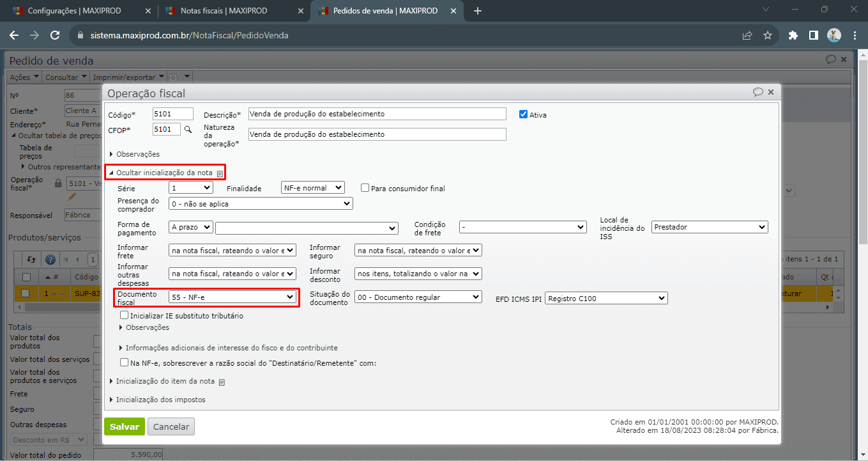Viewport: 868px width, 461px height.
Task: Open the browser side panel icon
Action: pyautogui.click(x=813, y=35)
